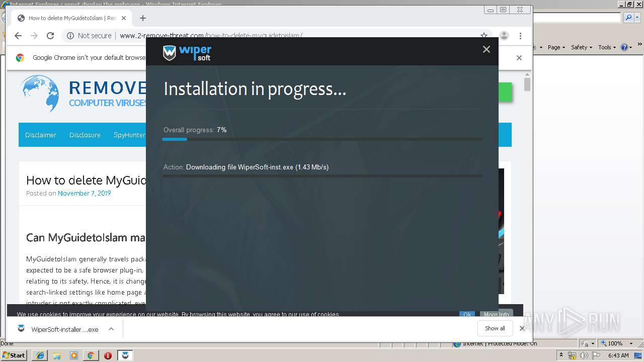Viewport: 644px width, 362px height.
Task: Bookmark this page with the star
Action: [484, 36]
